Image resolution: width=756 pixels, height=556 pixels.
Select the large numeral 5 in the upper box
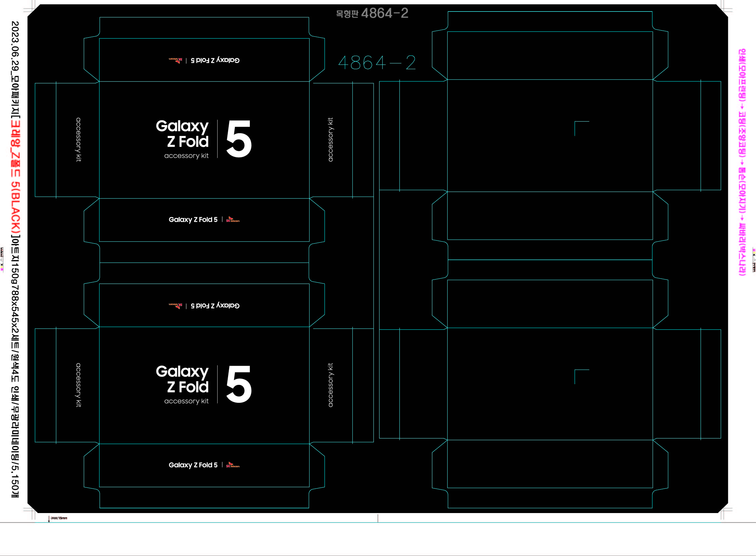(239, 139)
